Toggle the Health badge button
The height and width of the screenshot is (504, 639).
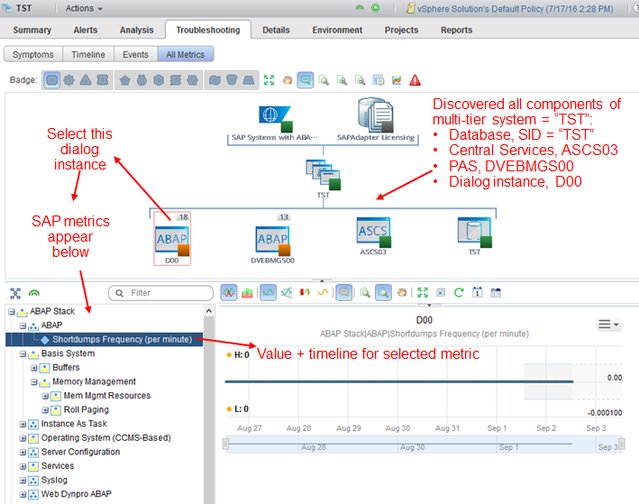tap(51, 80)
